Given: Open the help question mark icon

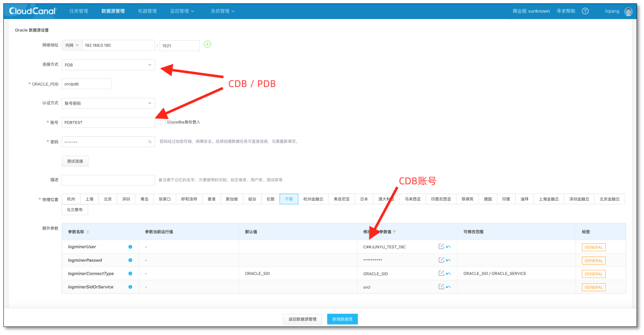Looking at the screenshot, I should pos(585,11).
